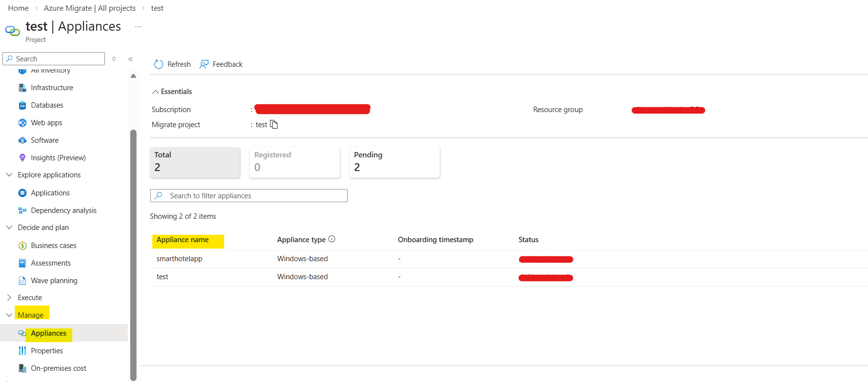Open Databases in the sidebar menu
The image size is (868, 382).
47,105
